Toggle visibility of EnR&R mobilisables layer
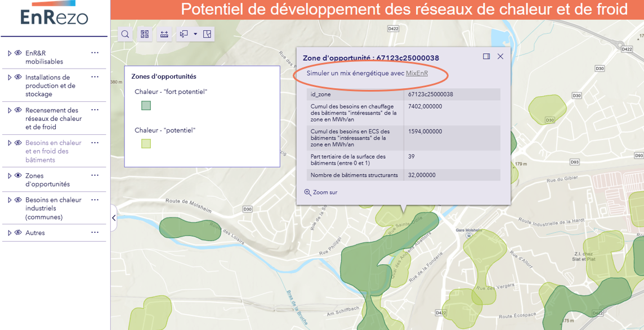 tap(18, 53)
